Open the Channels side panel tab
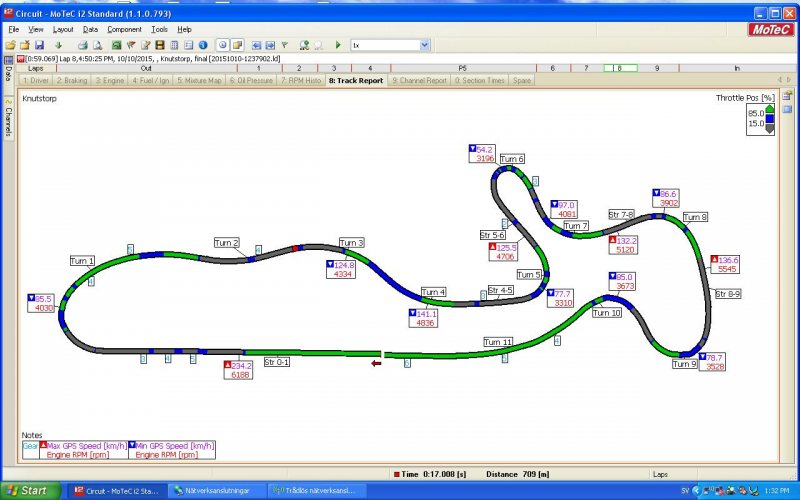The width and height of the screenshot is (800, 500). tap(8, 117)
